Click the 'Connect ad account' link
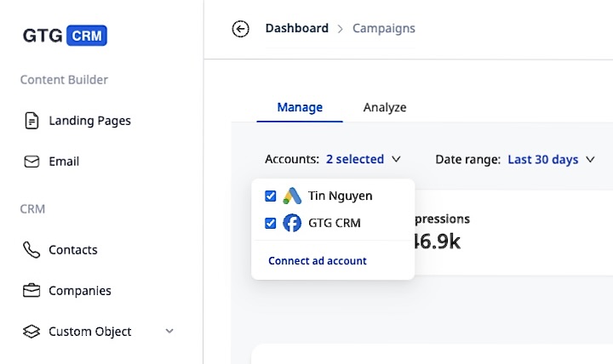Screen dimensions: 613x364 tap(318, 261)
